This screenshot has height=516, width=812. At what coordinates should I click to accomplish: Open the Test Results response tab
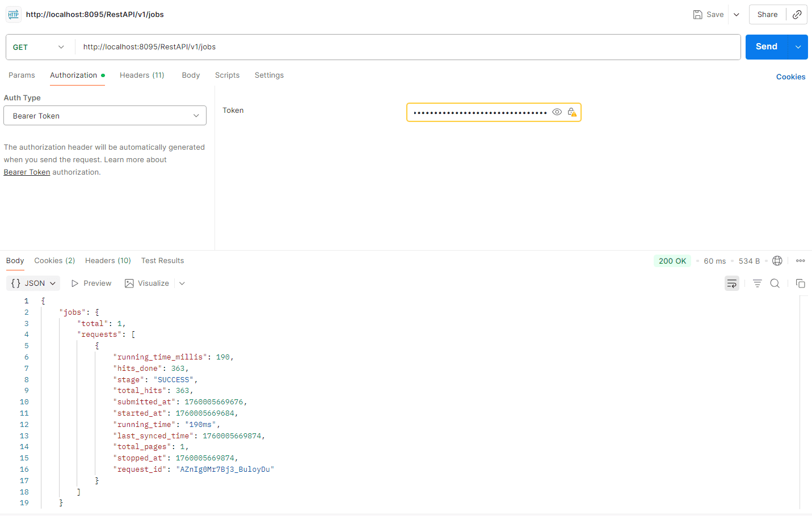click(x=162, y=260)
